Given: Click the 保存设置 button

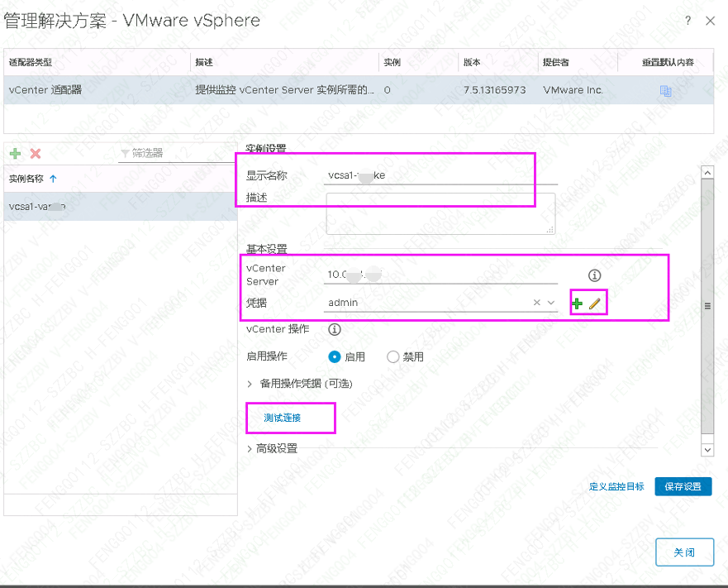Looking at the screenshot, I should (x=683, y=487).
